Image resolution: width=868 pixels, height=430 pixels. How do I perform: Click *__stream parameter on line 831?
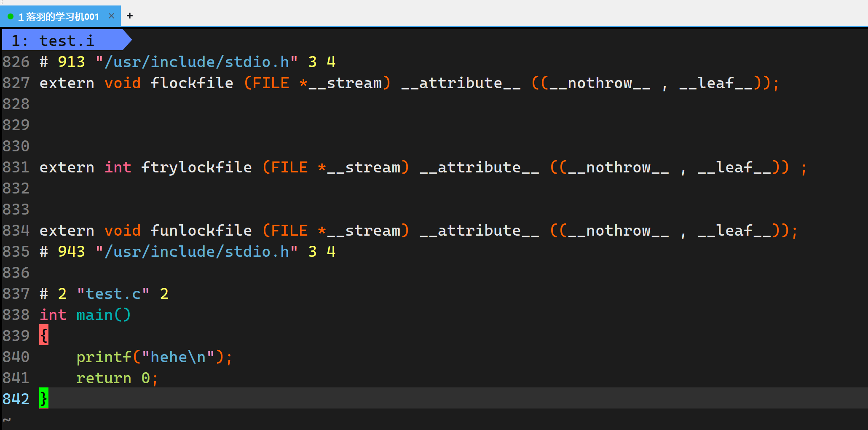[359, 167]
